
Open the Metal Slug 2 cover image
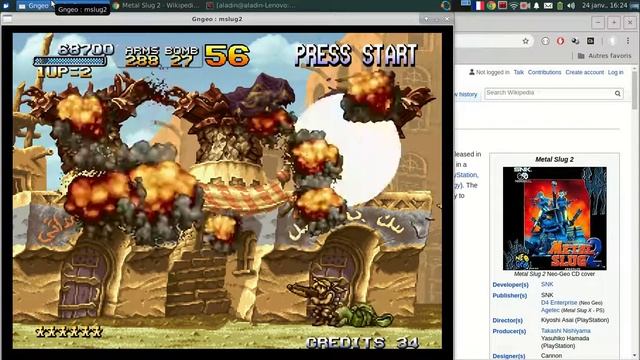(x=554, y=218)
